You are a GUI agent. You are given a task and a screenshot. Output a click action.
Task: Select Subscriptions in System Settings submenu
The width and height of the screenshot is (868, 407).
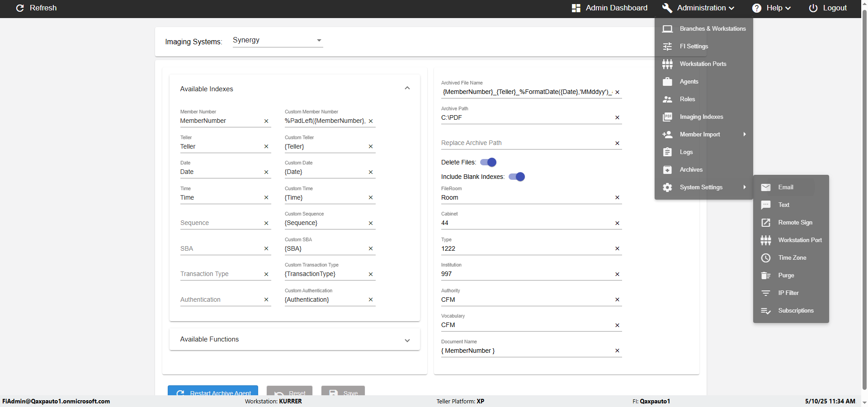796,311
